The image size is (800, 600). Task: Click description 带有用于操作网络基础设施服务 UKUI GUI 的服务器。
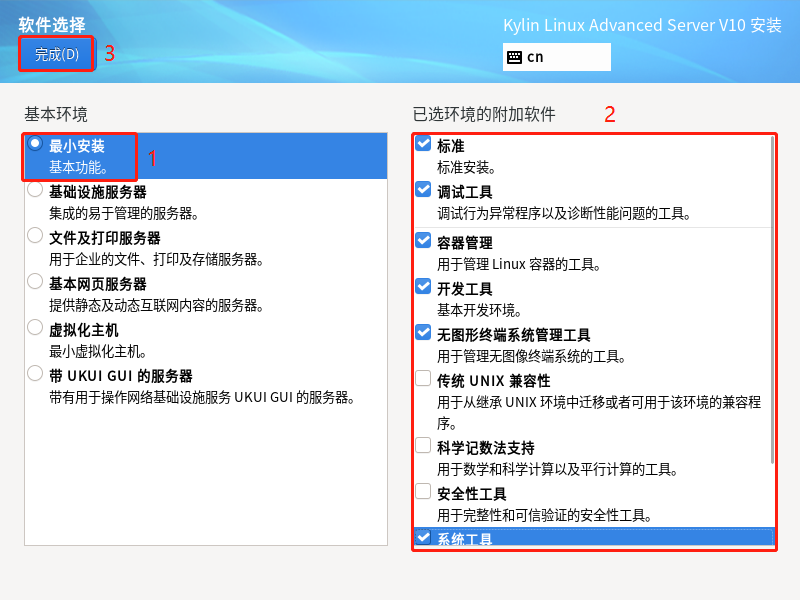click(x=202, y=397)
